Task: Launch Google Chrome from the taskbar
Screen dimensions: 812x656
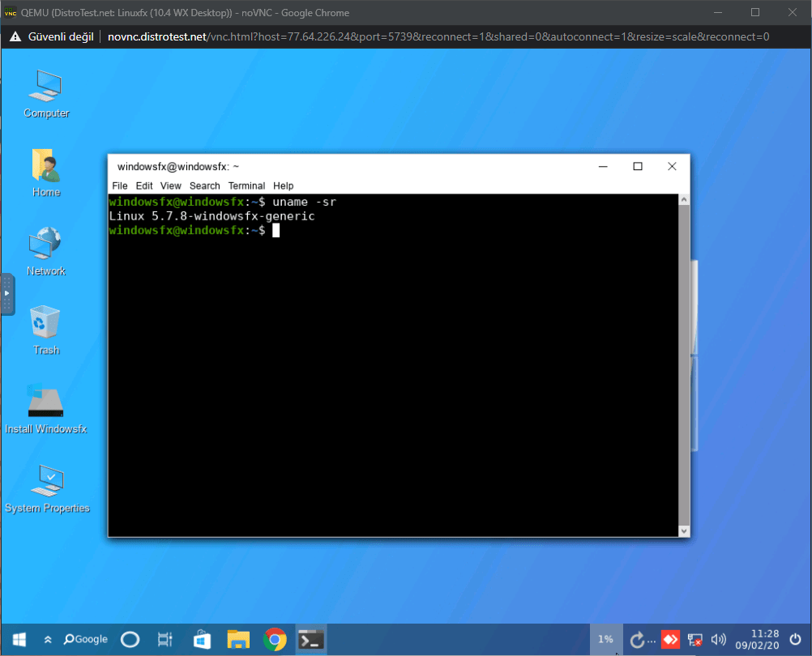Action: point(275,640)
